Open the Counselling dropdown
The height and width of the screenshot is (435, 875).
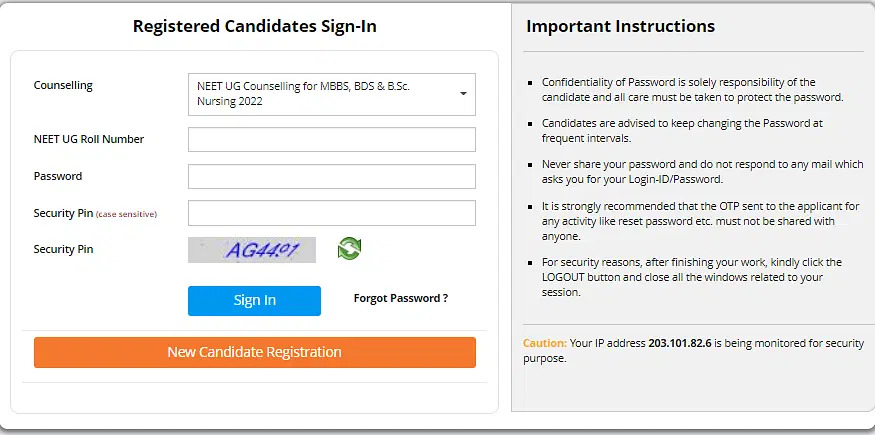pos(331,94)
